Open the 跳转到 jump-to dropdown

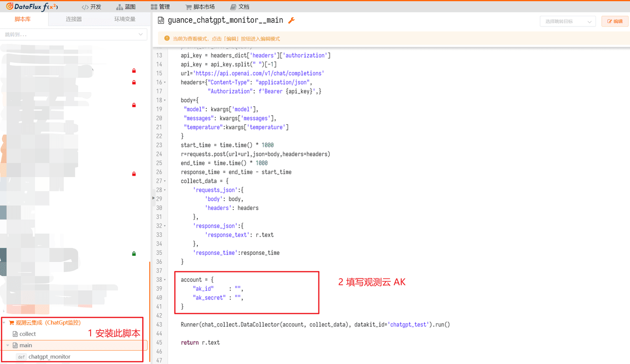pyautogui.click(x=74, y=34)
